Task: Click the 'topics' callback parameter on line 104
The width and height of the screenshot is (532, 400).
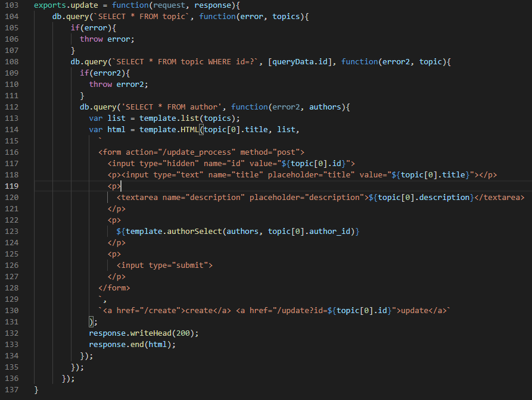Action: pyautogui.click(x=286, y=16)
